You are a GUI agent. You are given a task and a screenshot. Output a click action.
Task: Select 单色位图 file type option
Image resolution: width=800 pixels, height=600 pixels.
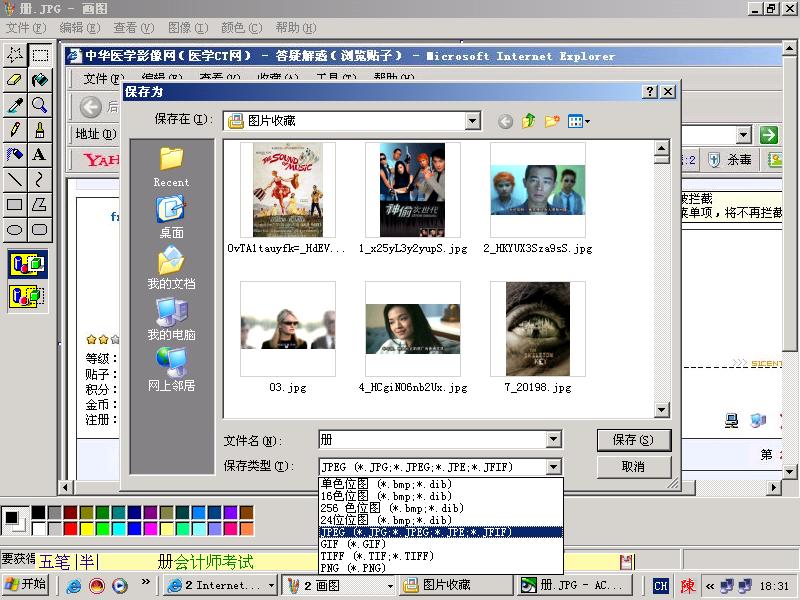tap(441, 484)
